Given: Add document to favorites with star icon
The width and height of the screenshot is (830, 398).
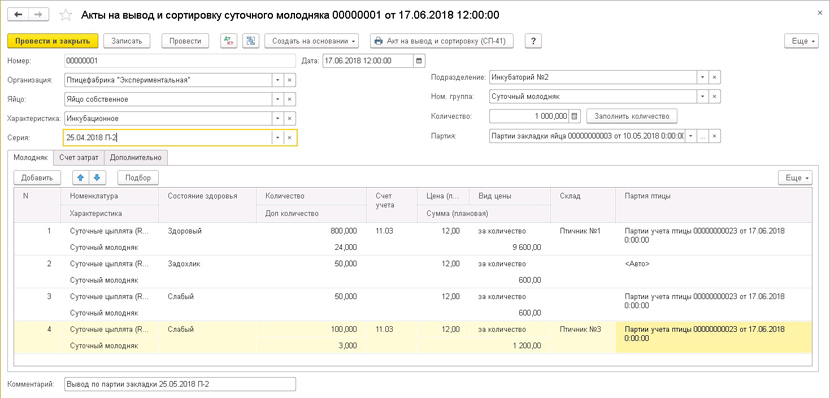Looking at the screenshot, I should pos(66,15).
